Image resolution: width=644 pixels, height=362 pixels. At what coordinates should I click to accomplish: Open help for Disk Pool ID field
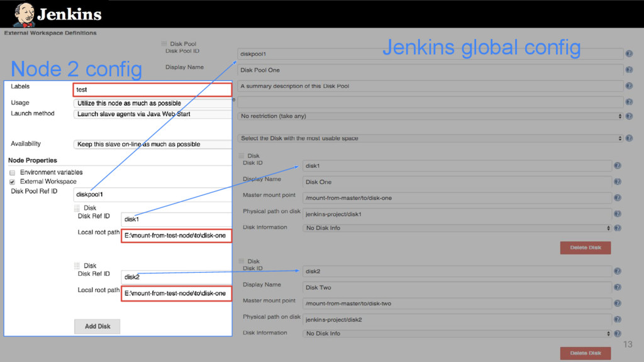(x=629, y=54)
